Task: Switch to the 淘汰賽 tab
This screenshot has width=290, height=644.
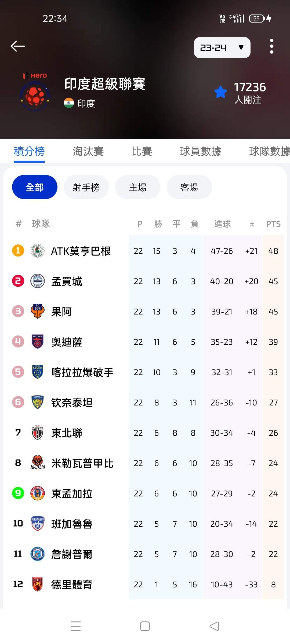Action: [88, 151]
